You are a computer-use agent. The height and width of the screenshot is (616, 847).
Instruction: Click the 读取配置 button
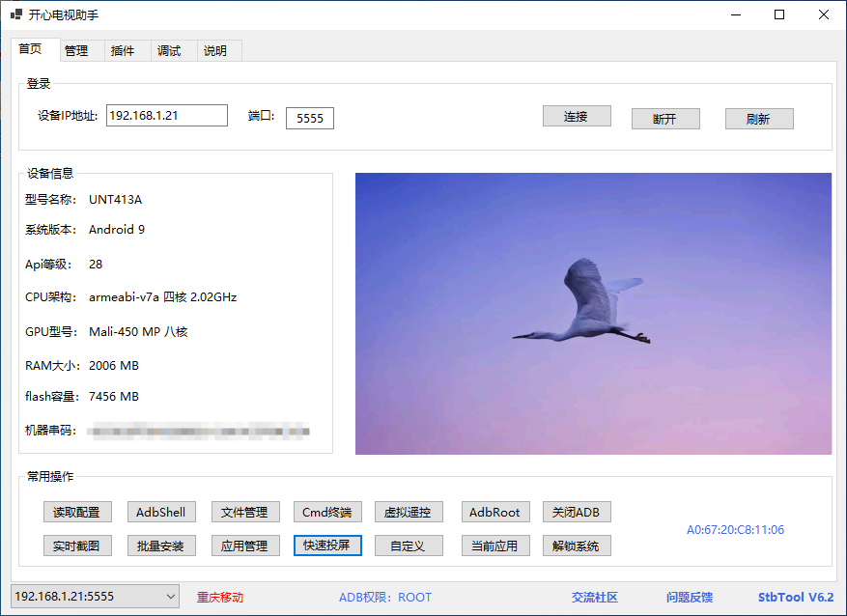(77, 513)
